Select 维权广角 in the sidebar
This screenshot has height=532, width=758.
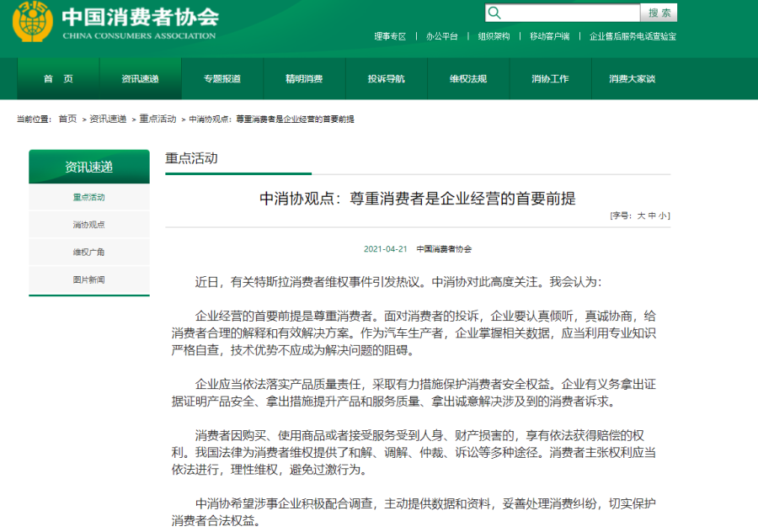click(x=88, y=252)
